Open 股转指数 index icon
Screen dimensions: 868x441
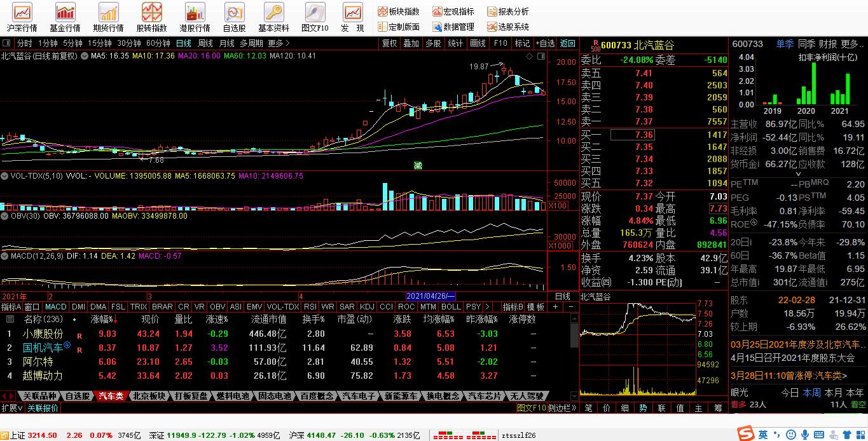[151, 18]
